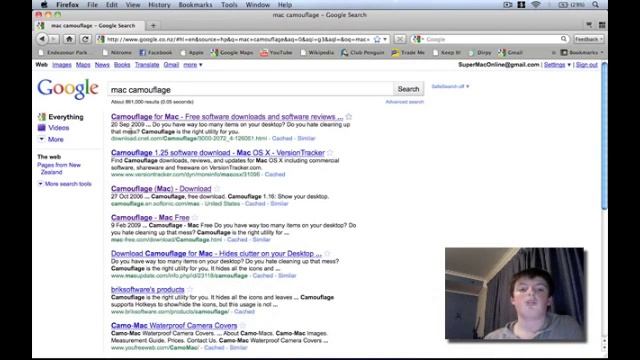
Task: Click the search bar magnifier icon
Action: coord(564,39)
